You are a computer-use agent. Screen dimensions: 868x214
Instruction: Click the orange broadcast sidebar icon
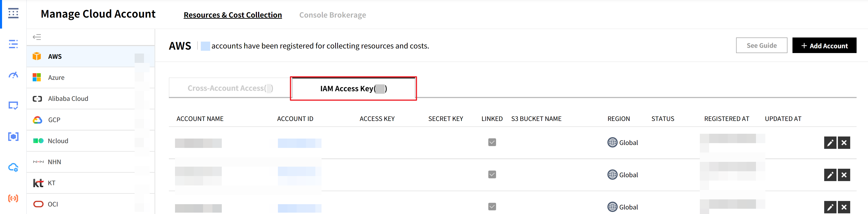click(13, 198)
